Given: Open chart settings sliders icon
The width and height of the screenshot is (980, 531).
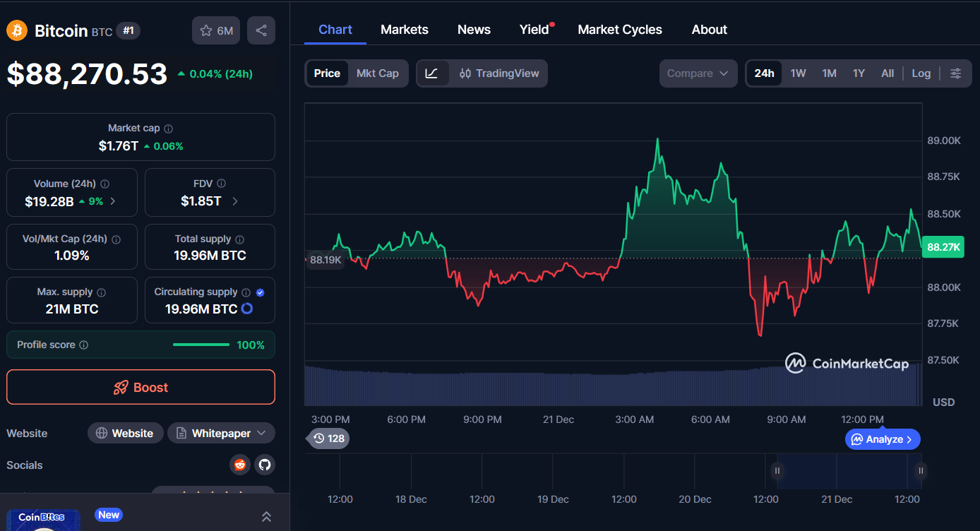Looking at the screenshot, I should 956,73.
